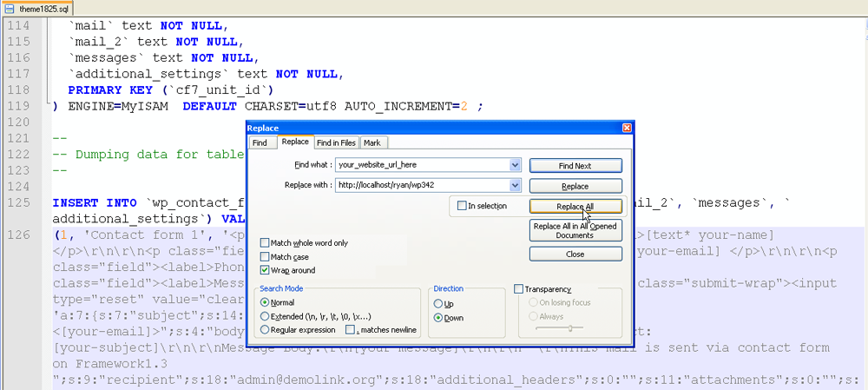Toggle the Wrap around checkbox
Viewport: 868px width, 390px height.
point(266,271)
